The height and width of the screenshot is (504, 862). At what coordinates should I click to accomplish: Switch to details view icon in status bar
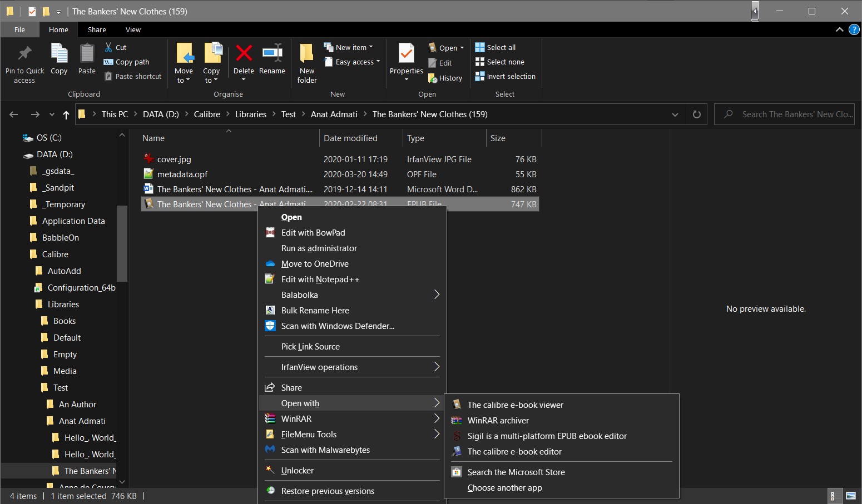point(834,496)
